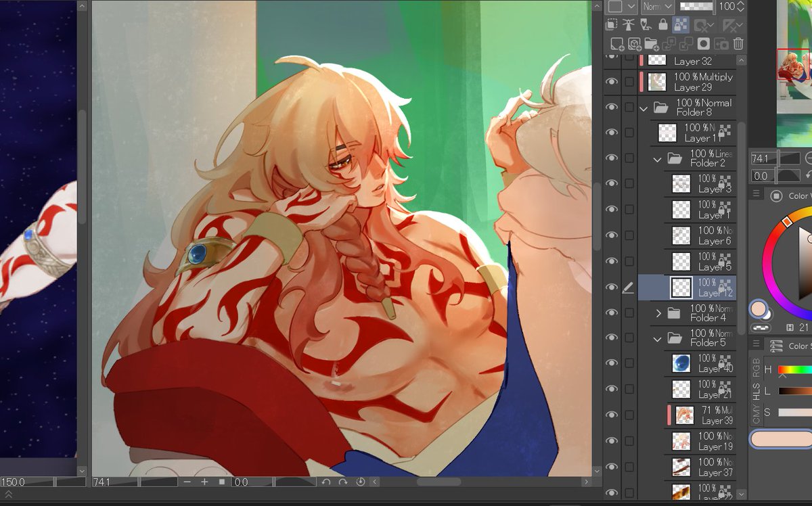Tick the selection box beside Layer 5
This screenshot has width=812, height=506.
[x=629, y=262]
